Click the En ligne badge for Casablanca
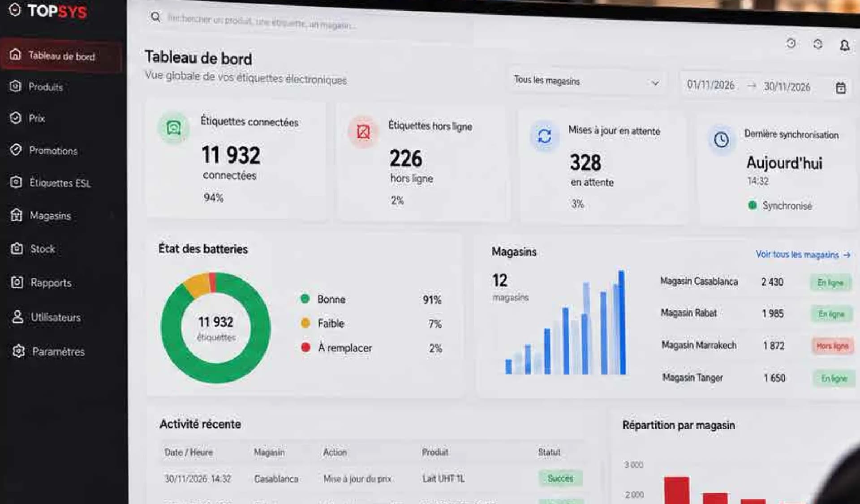This screenshot has height=504, width=860. pos(830,282)
